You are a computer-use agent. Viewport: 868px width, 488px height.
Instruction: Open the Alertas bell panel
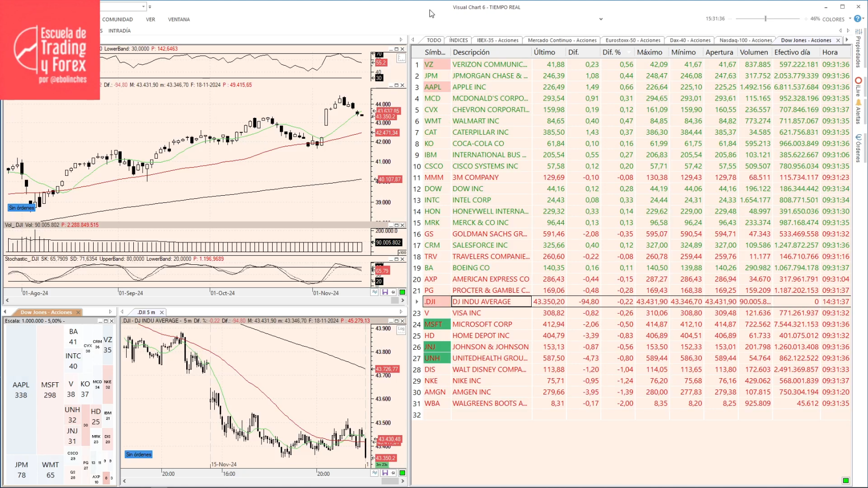(858, 112)
